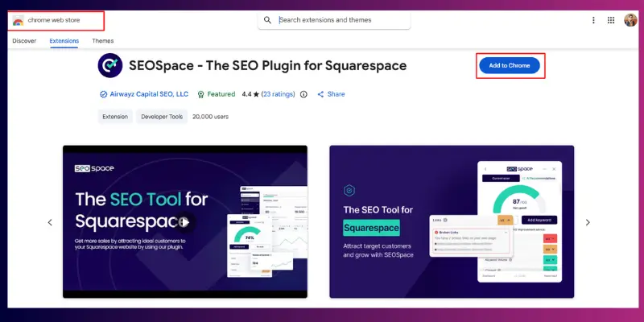Select the Extension category chip
The height and width of the screenshot is (322, 644).
(x=115, y=117)
